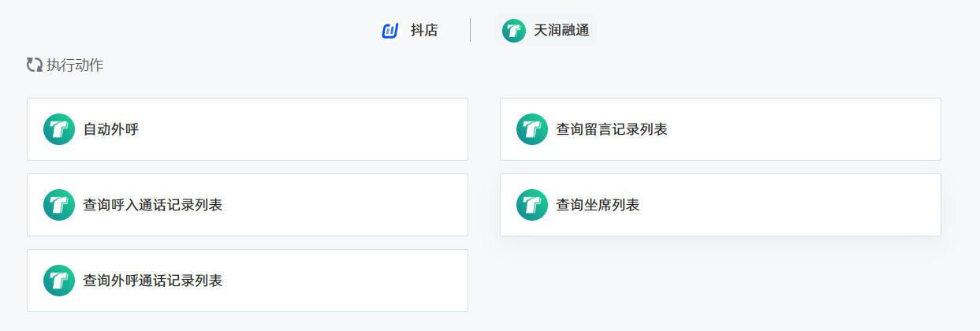
Task: Click the icon on the 查询外呼通话记录列表 card
Action: (59, 281)
